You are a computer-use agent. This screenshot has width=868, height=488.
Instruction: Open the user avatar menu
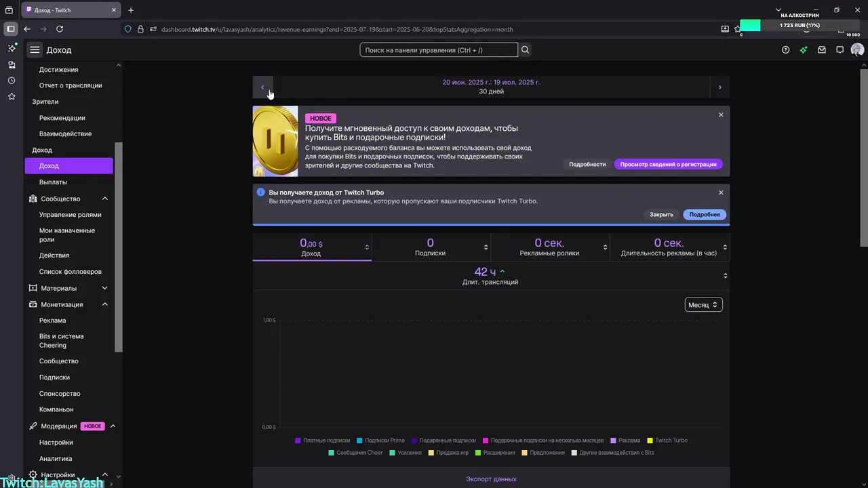click(x=857, y=49)
